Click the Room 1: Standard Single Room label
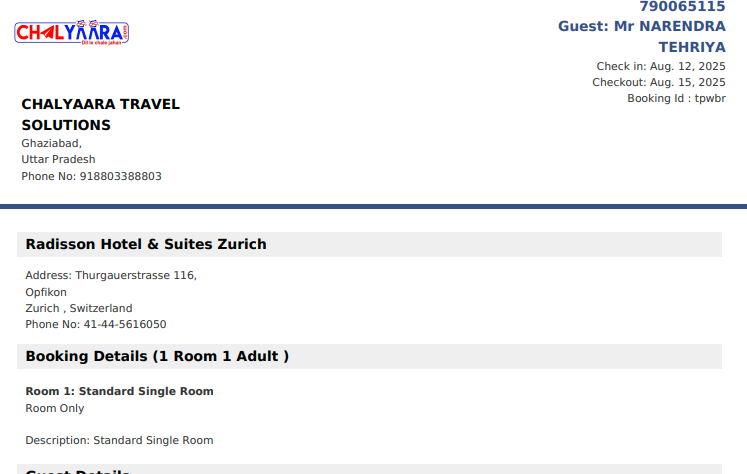The height and width of the screenshot is (474, 747). (x=119, y=392)
